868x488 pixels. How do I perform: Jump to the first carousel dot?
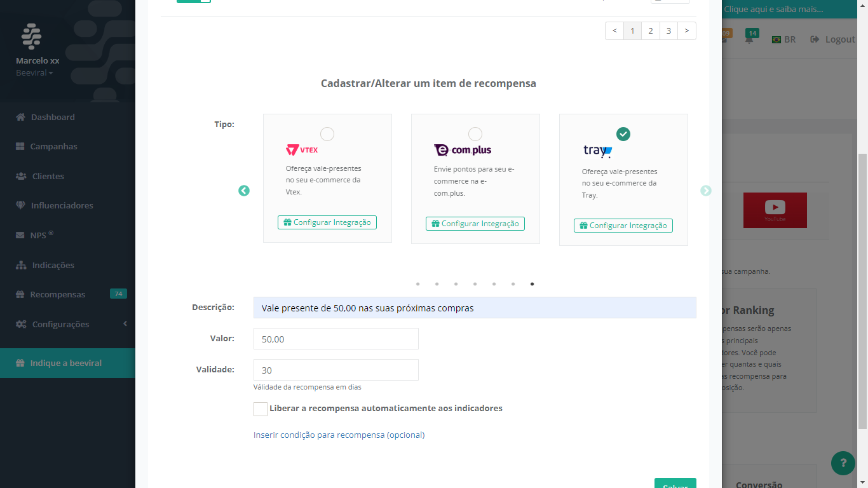click(x=417, y=284)
